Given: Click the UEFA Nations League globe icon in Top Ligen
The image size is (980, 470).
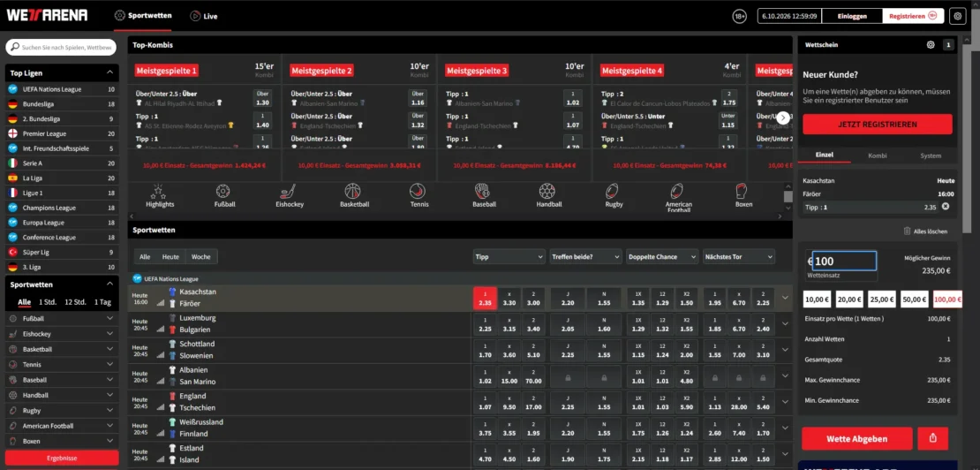Looking at the screenshot, I should point(12,89).
